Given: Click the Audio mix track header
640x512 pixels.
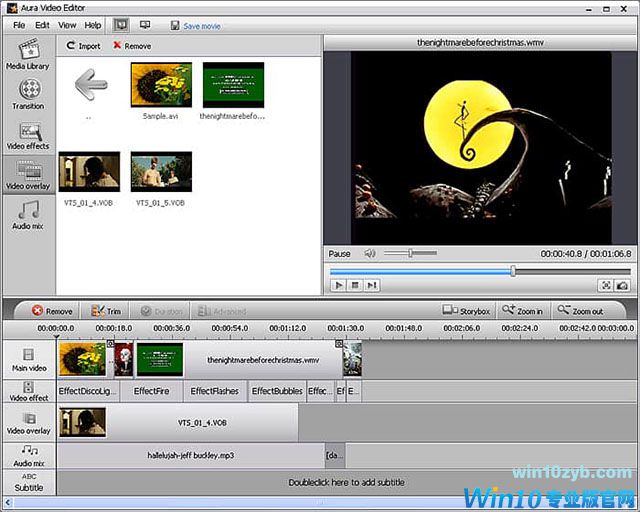Looking at the screenshot, I should [29, 456].
